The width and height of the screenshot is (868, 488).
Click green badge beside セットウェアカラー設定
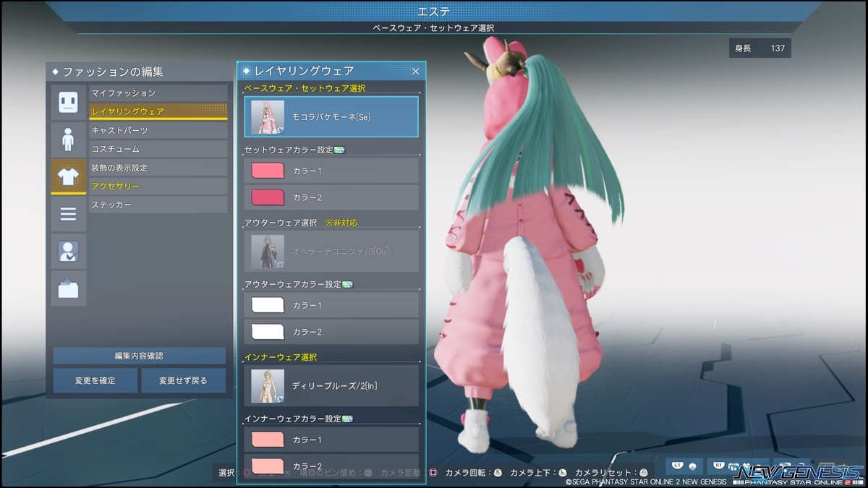(x=339, y=150)
